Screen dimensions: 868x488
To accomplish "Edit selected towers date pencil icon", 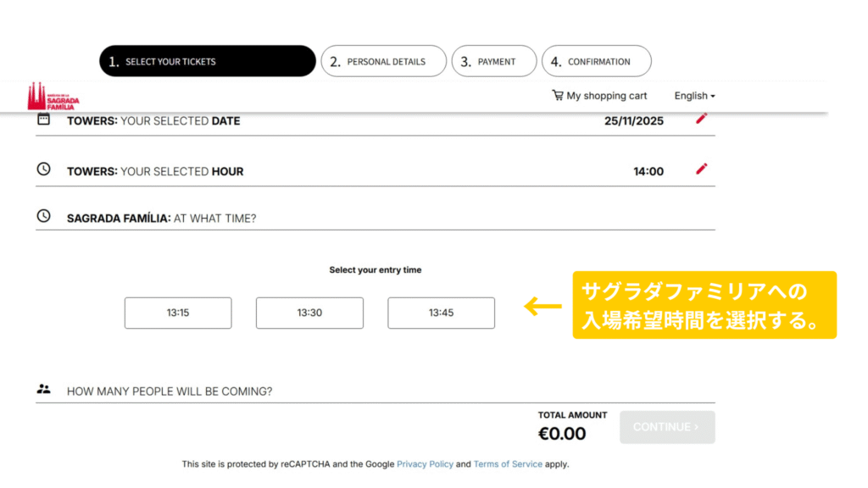I will (x=701, y=119).
